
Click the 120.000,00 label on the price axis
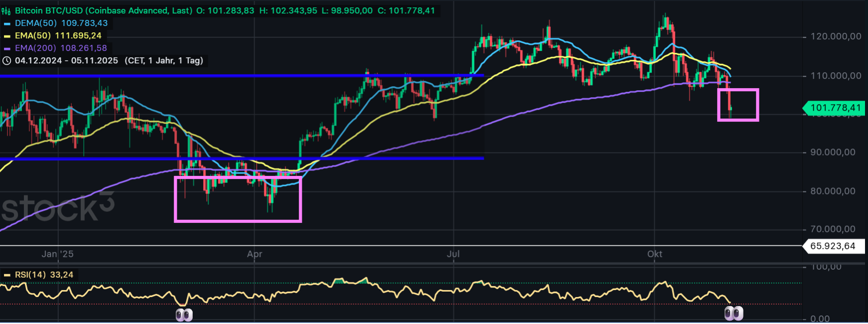(x=835, y=36)
